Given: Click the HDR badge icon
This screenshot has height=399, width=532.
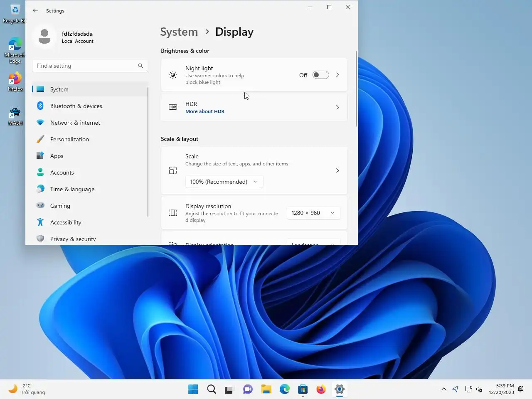Looking at the screenshot, I should coord(173,107).
